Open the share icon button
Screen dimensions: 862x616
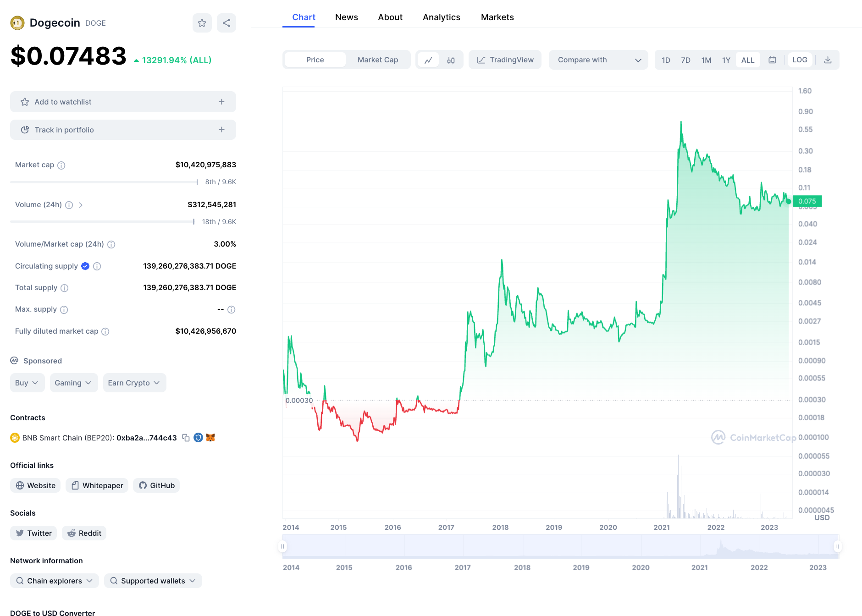[227, 23]
